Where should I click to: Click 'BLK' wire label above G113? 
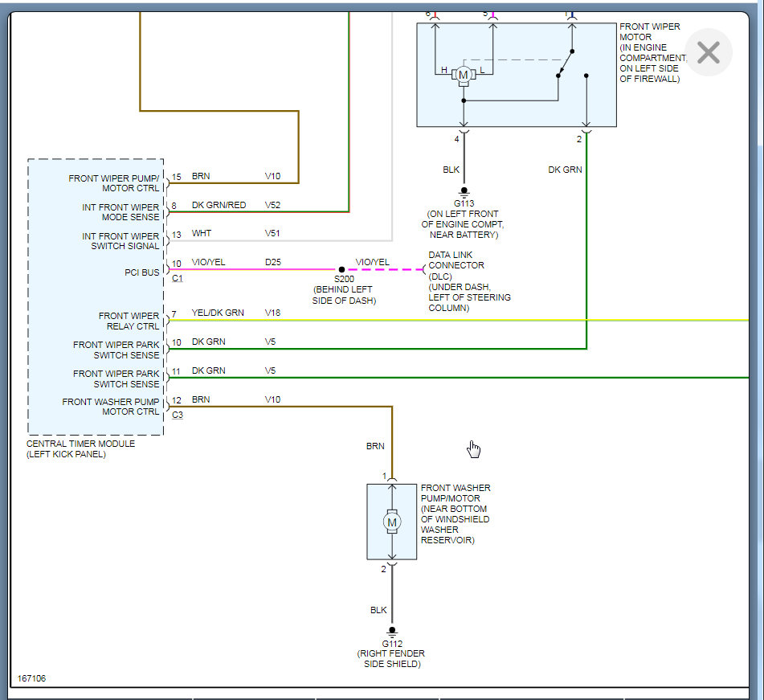click(451, 170)
